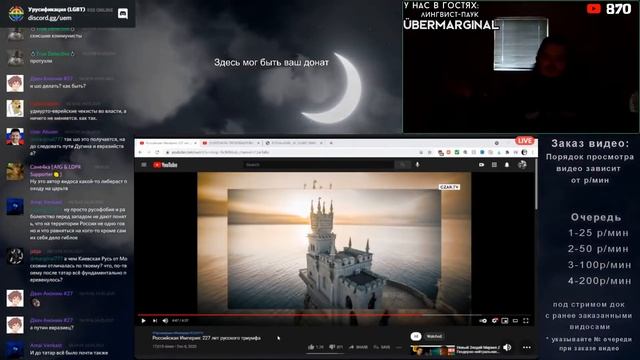Close the first browser tab

coord(195,143)
